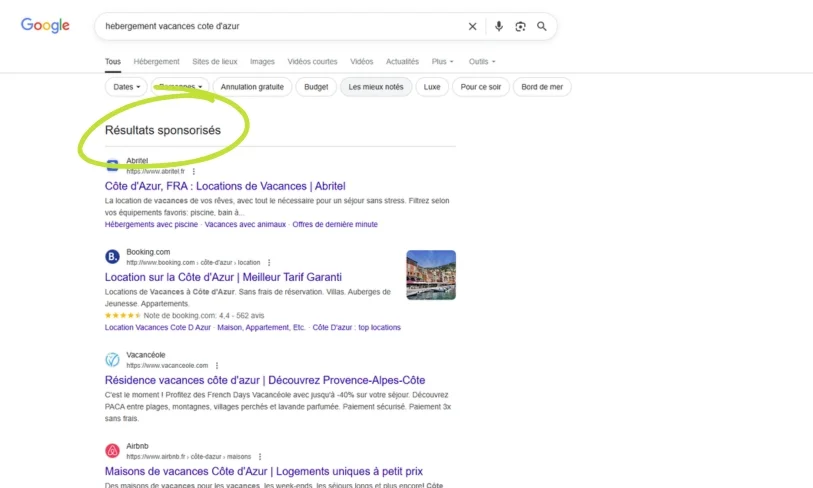Select the Tous tab

(113, 61)
